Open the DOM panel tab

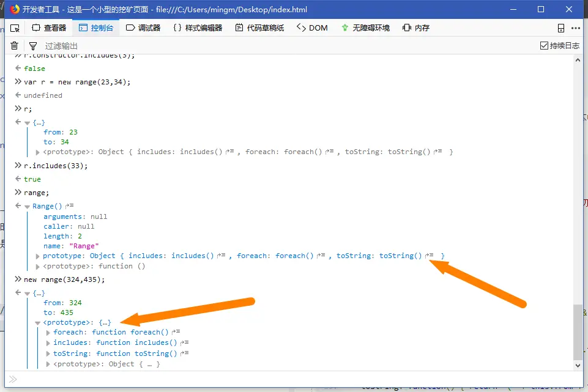tap(312, 28)
